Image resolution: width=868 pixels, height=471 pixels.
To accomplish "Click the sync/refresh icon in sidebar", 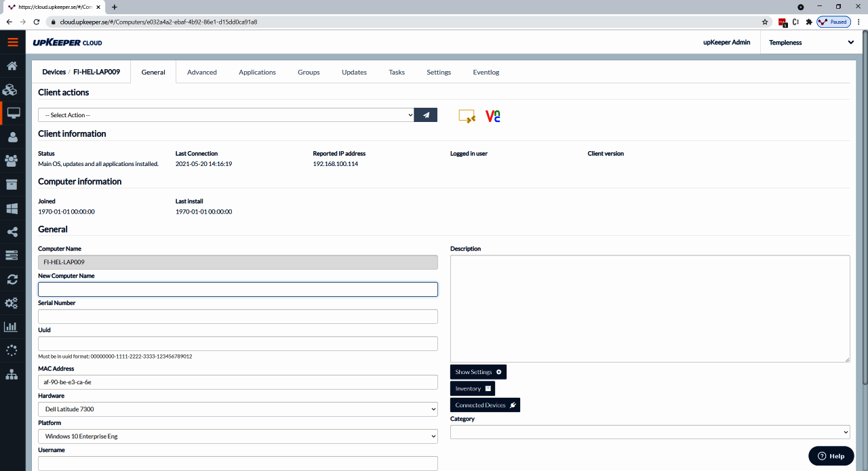I will coord(14,279).
